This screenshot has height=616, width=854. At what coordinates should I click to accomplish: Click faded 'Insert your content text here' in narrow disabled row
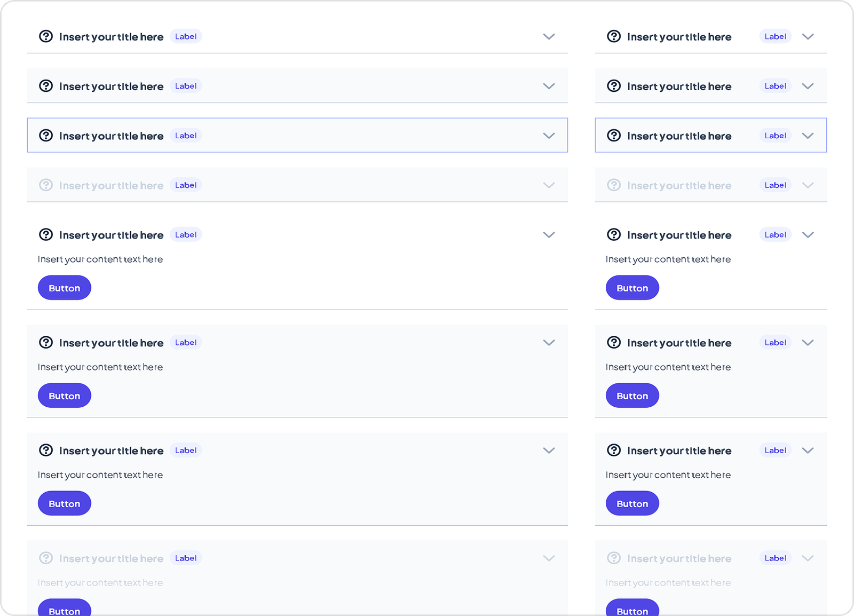click(x=668, y=583)
